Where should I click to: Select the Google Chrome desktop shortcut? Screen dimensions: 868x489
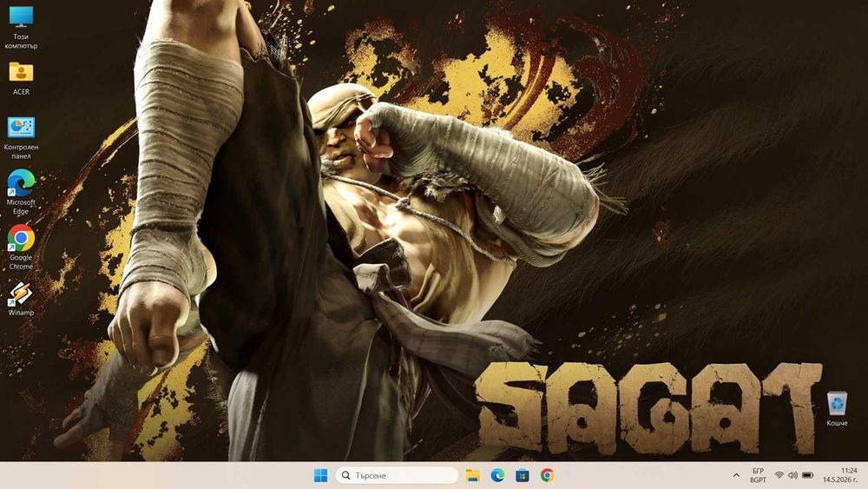point(21,248)
